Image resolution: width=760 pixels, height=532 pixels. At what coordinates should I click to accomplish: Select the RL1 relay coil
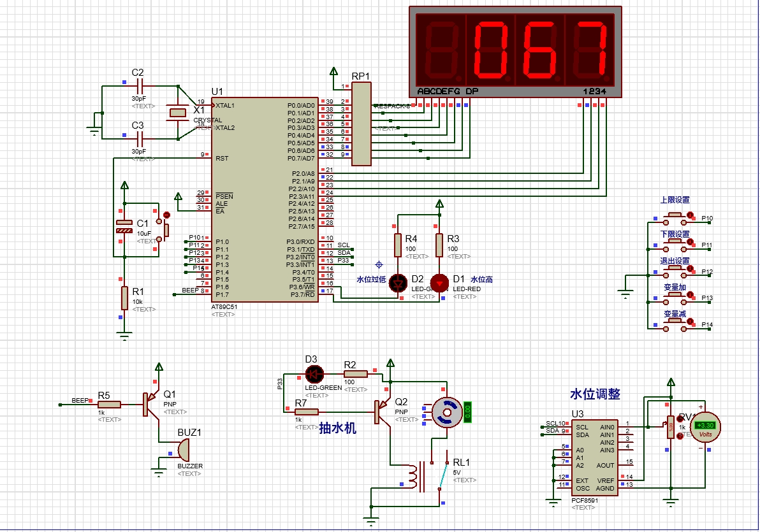(413, 477)
